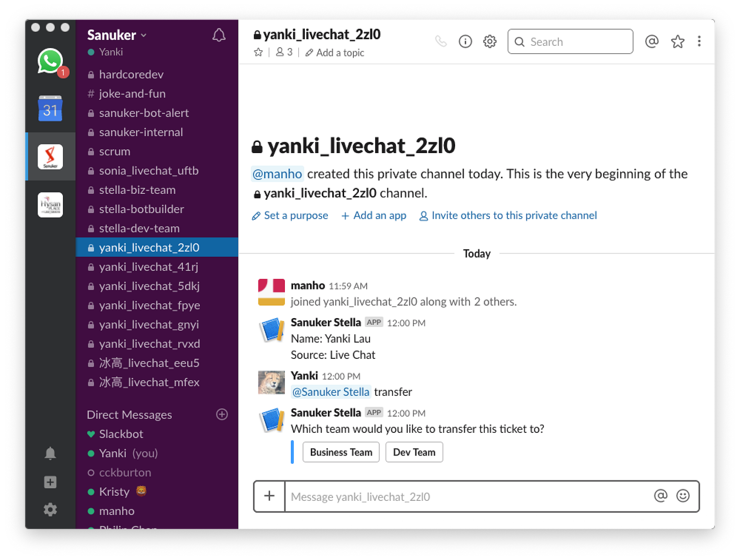
Task: Click the Set a purpose link
Action: point(290,215)
